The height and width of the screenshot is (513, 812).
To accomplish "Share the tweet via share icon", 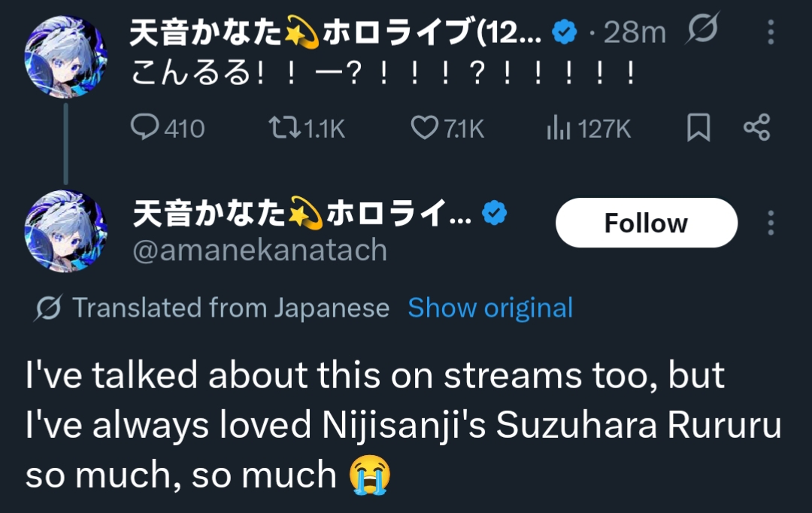I will pyautogui.click(x=756, y=128).
